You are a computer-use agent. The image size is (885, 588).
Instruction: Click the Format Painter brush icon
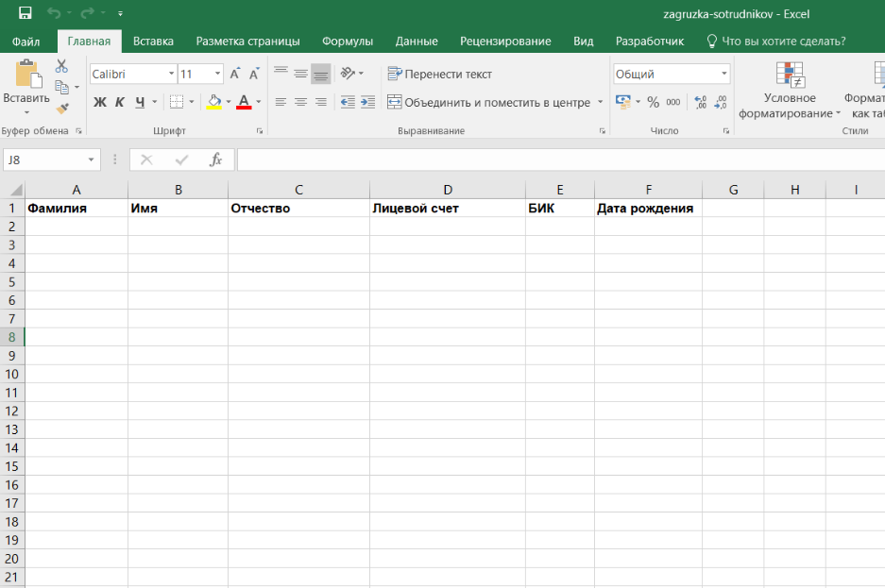[x=61, y=109]
